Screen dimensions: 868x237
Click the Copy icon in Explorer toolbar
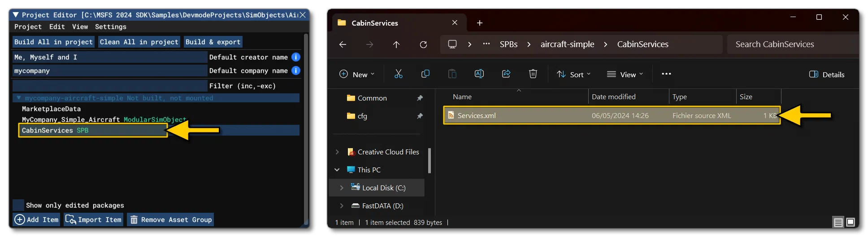click(425, 74)
